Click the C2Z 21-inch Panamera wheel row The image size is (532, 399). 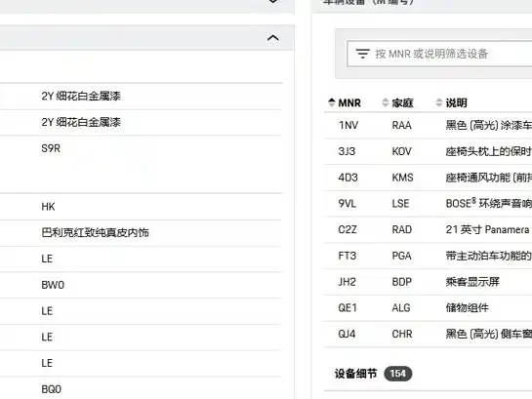(428, 229)
